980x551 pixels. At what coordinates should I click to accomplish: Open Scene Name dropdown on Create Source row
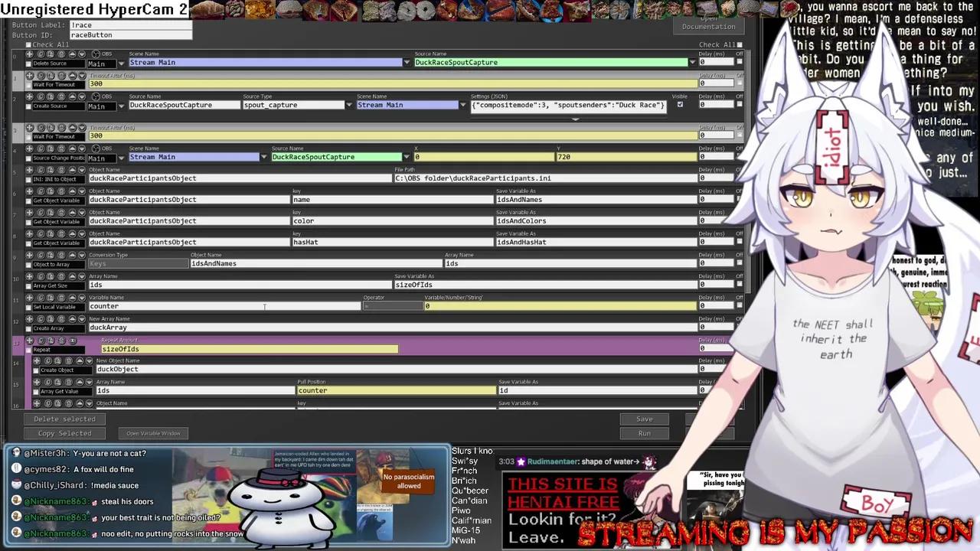(x=463, y=105)
